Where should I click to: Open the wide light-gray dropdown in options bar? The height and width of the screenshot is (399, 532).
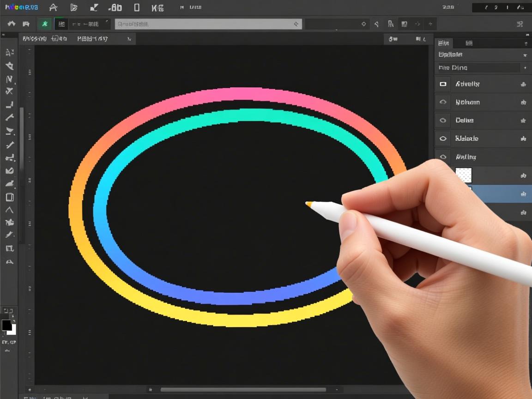208,24
